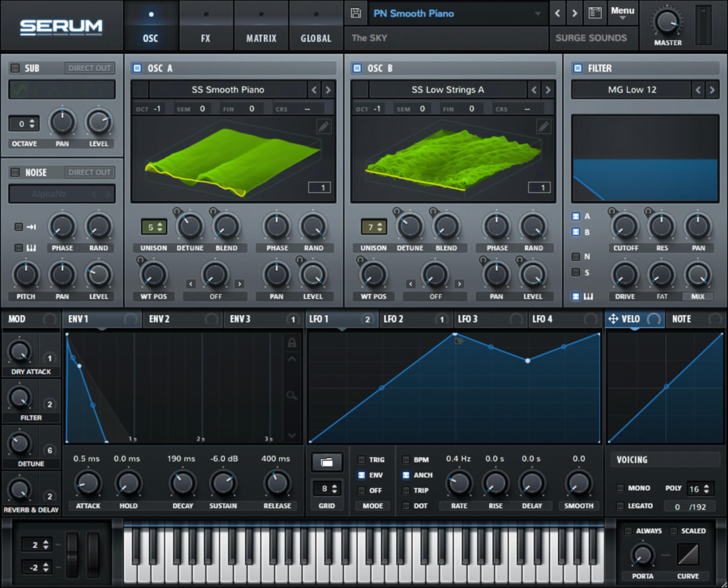Click the OSC B warp mode left arrow
The width and height of the screenshot is (728, 588).
[x=411, y=284]
